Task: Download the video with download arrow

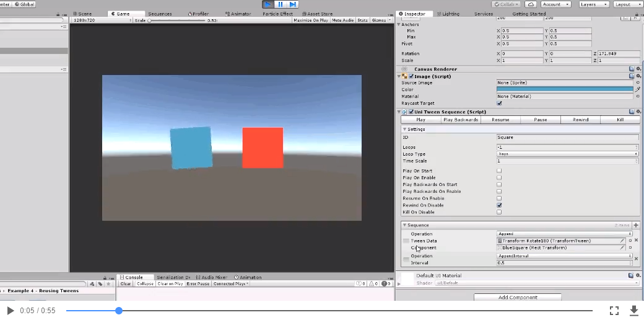Action: tap(633, 311)
